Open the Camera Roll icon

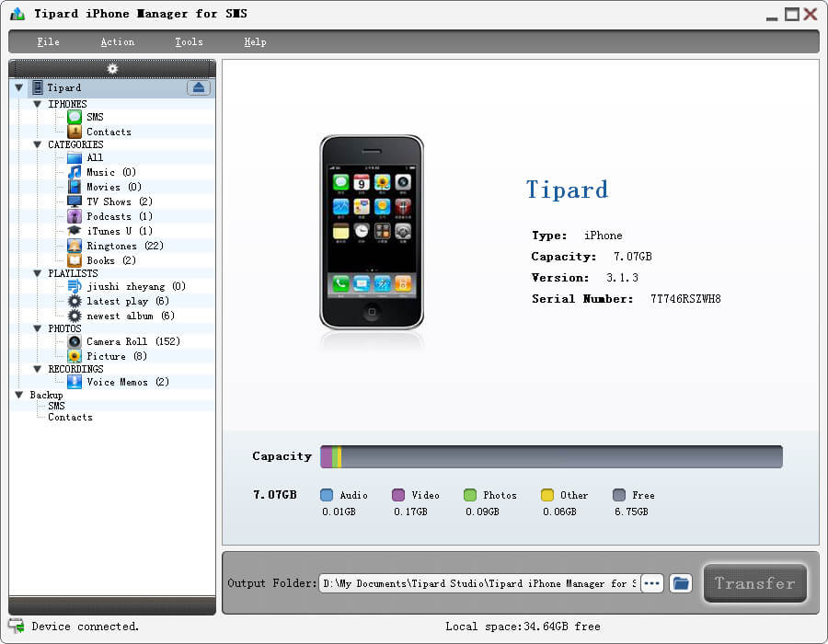point(75,341)
